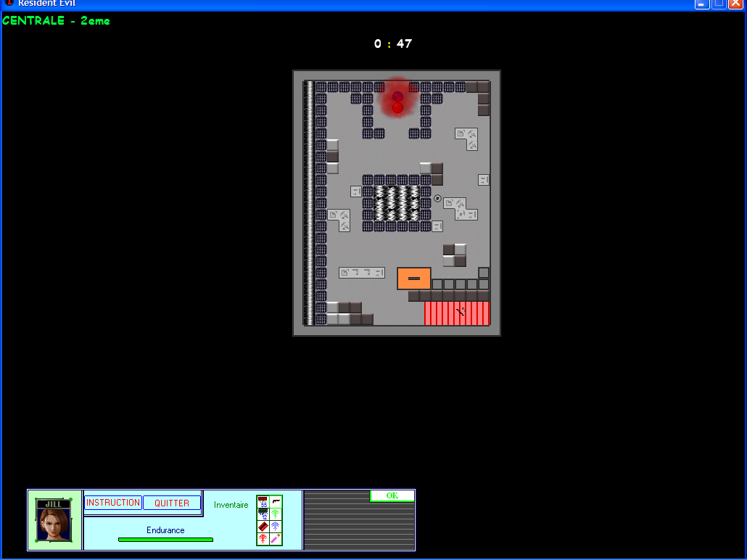Click the dark red enemy circle

[x=398, y=96]
